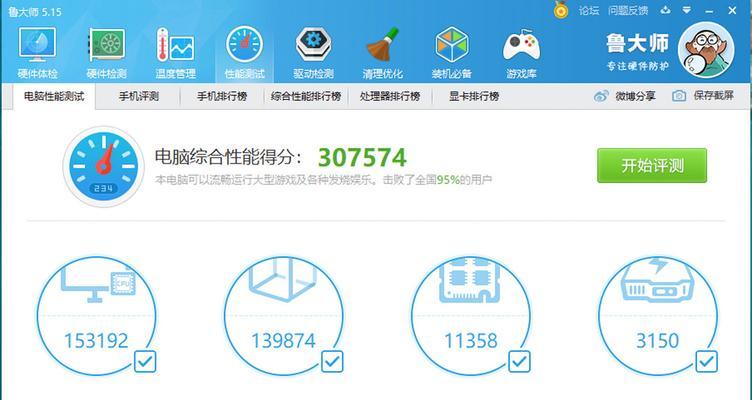Viewport: 752px width, 400px height.
Task: Click the 3D cube graphics icon above 139874
Action: point(283,280)
